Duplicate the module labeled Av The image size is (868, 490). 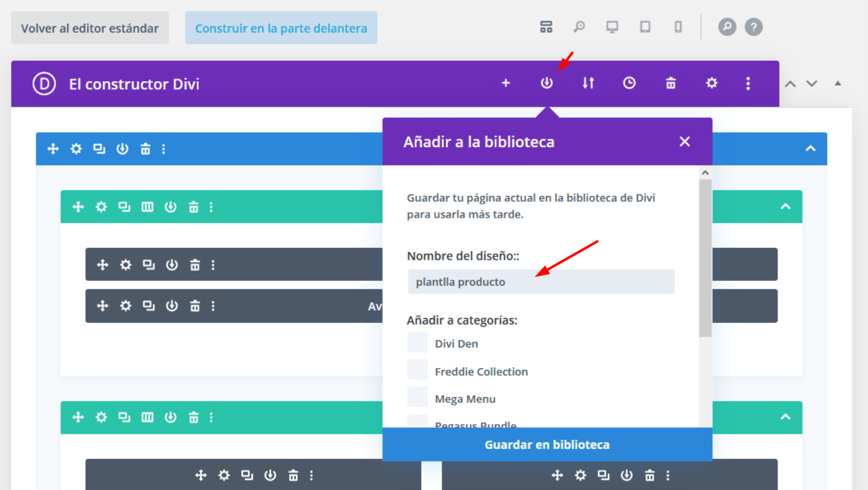[x=149, y=306]
